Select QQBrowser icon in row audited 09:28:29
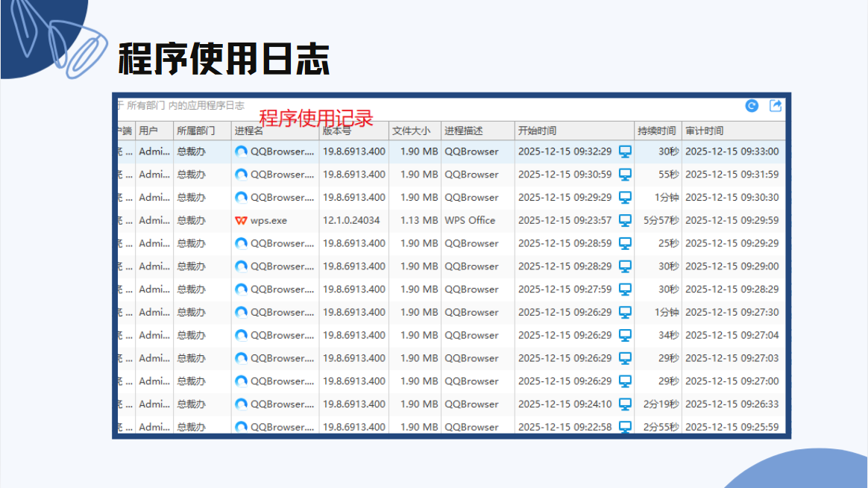Screen dimensions: 868x488 [241, 290]
